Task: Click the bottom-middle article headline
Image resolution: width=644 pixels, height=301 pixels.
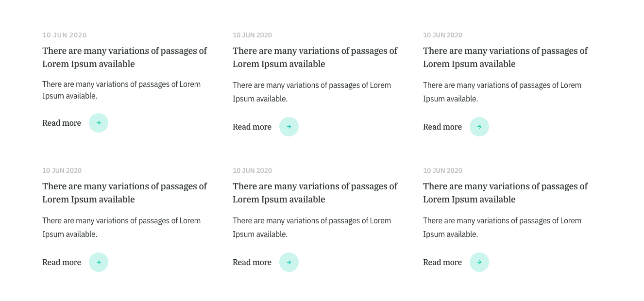Action: [x=315, y=193]
